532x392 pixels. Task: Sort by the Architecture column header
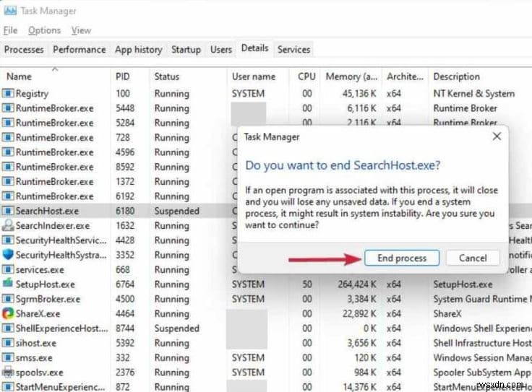pos(405,77)
